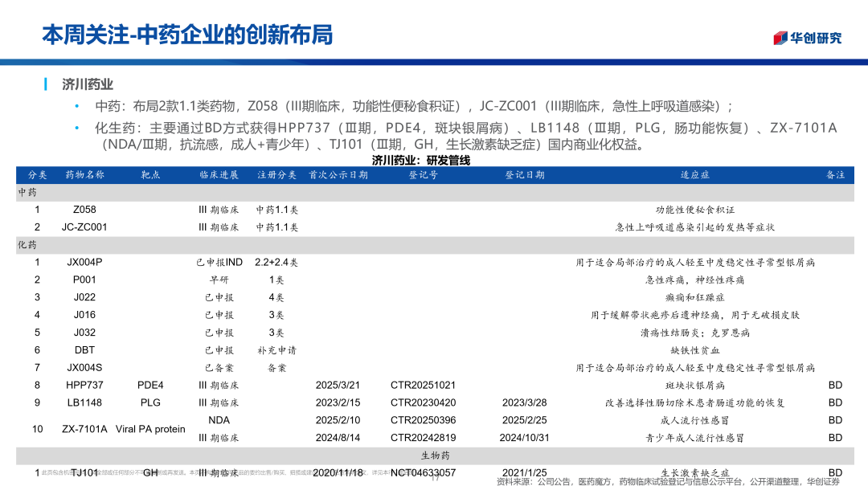This screenshot has height=486, width=868.
Task: Click the BD note in the LB1148 row
Action: point(835,403)
